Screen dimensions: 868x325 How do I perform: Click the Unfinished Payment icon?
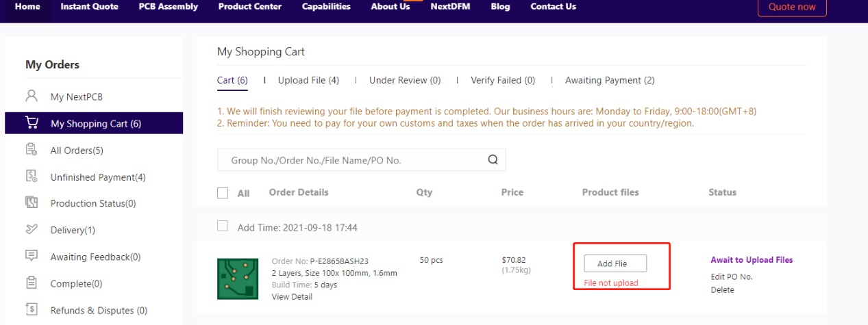32,177
